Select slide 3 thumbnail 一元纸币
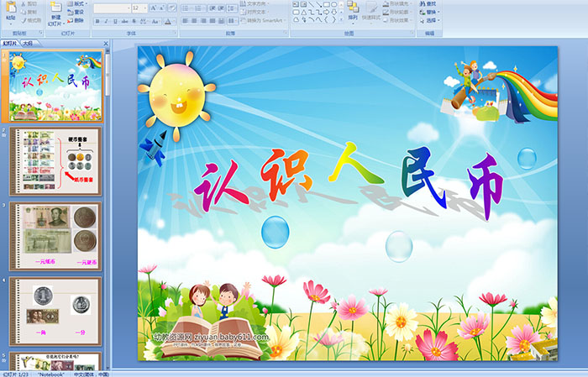Viewport: 588px width, 377px height. (55, 237)
